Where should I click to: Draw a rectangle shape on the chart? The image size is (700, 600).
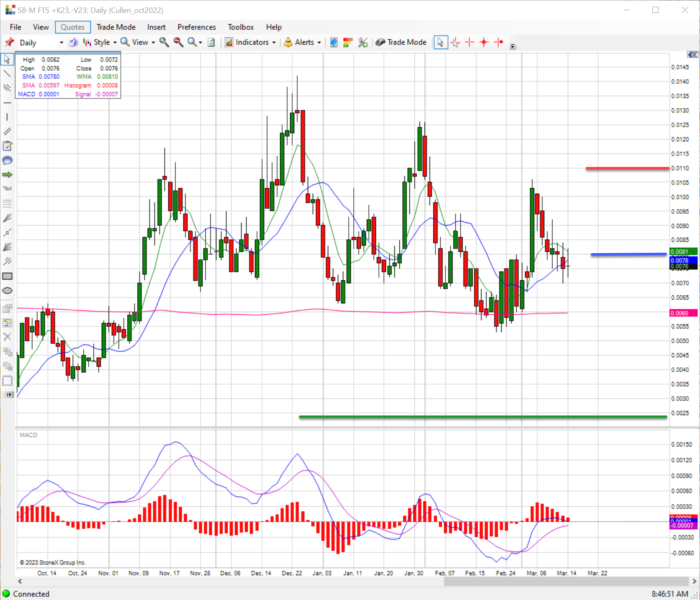click(7, 276)
